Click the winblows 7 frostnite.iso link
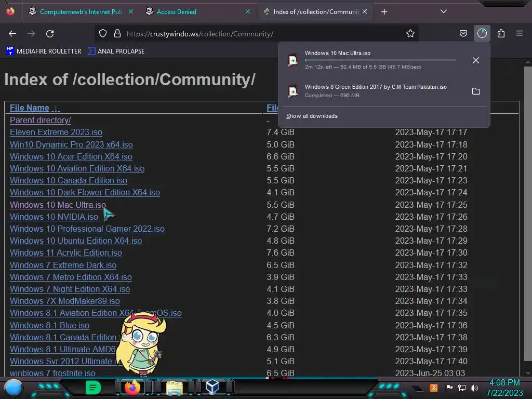Viewport: 532px width, 399px height. (52, 373)
